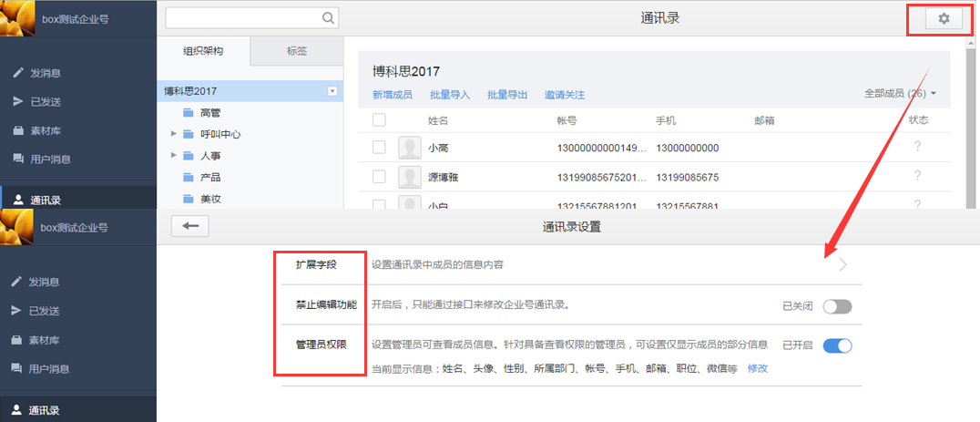Click the magnifier icon in the search box
Screen dimensions: 980x422
pos(328,18)
